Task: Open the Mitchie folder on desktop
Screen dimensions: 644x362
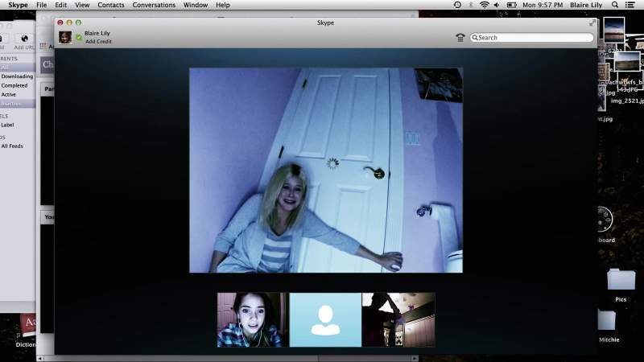Action: click(x=607, y=320)
